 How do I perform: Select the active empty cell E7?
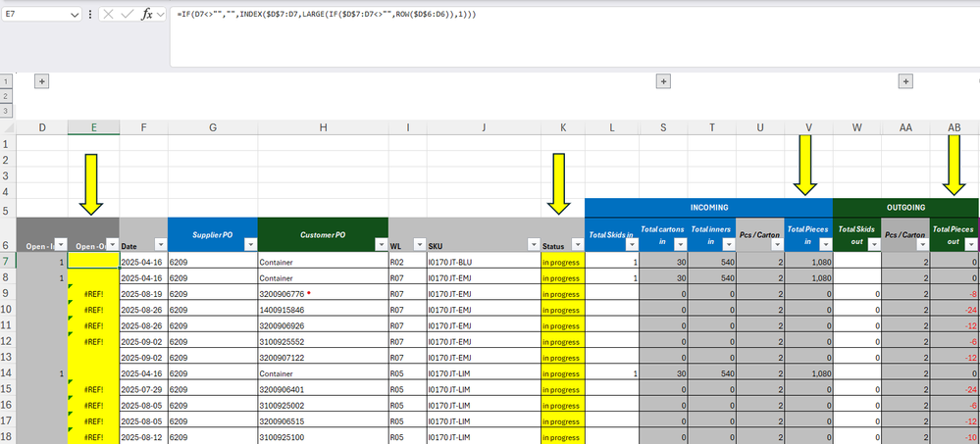[x=94, y=261]
